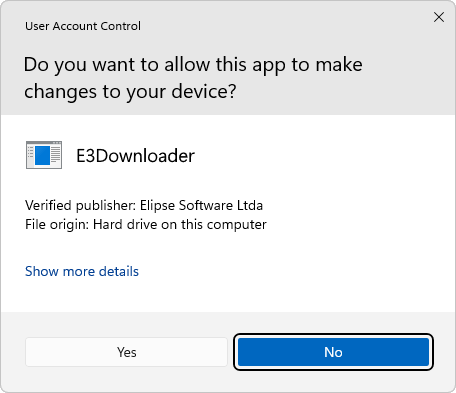Image resolution: width=456 pixels, height=393 pixels.
Task: Expand Show more details
Action: (82, 271)
